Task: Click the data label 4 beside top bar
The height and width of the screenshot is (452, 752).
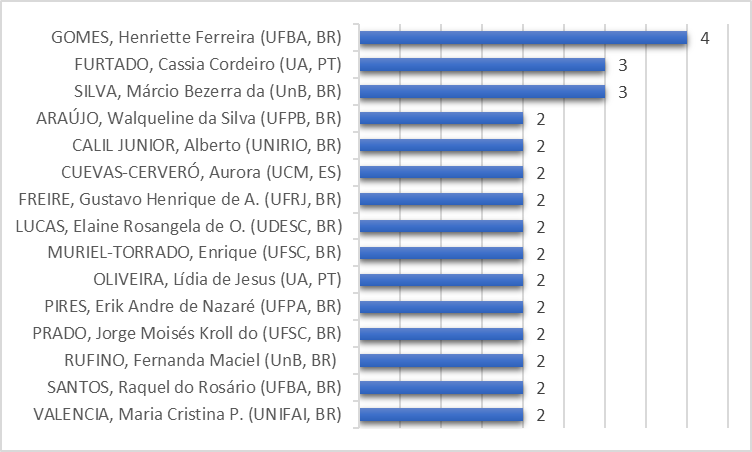Action: [x=705, y=38]
